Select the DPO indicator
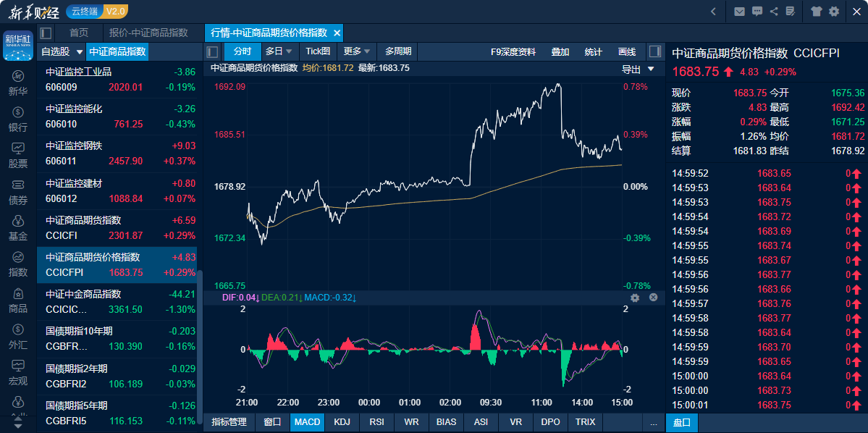The image size is (868, 433). click(551, 422)
